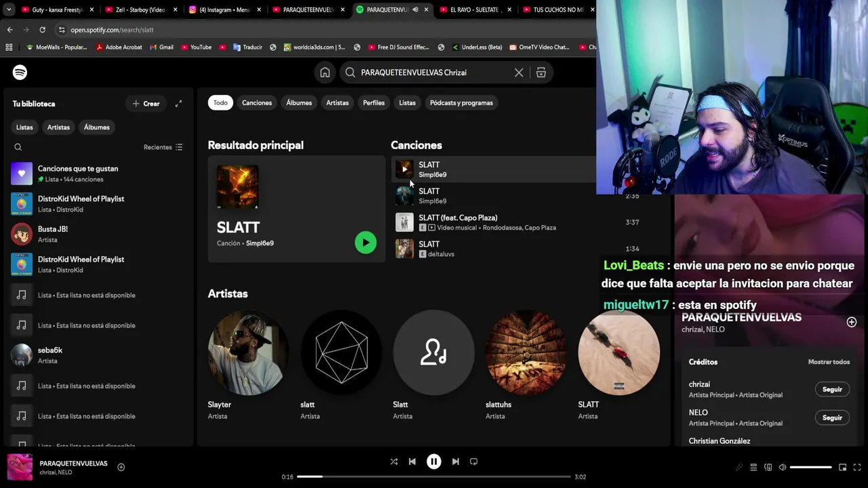Screen dimensions: 868x488
Task: Open the Slatt artist with placeholder avatar
Action: point(433,352)
